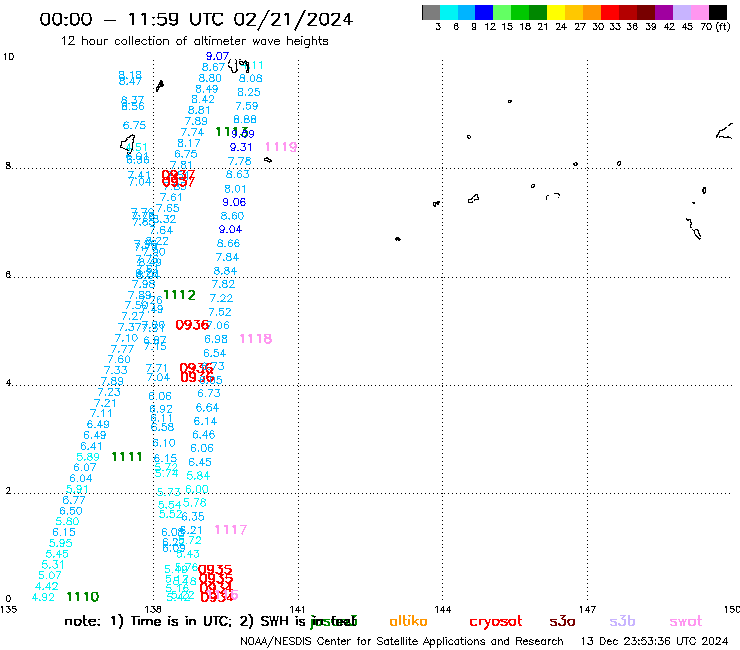Screen dimensions: 740x650
Task: Click the longitude axis label 135
Action: tap(8, 609)
